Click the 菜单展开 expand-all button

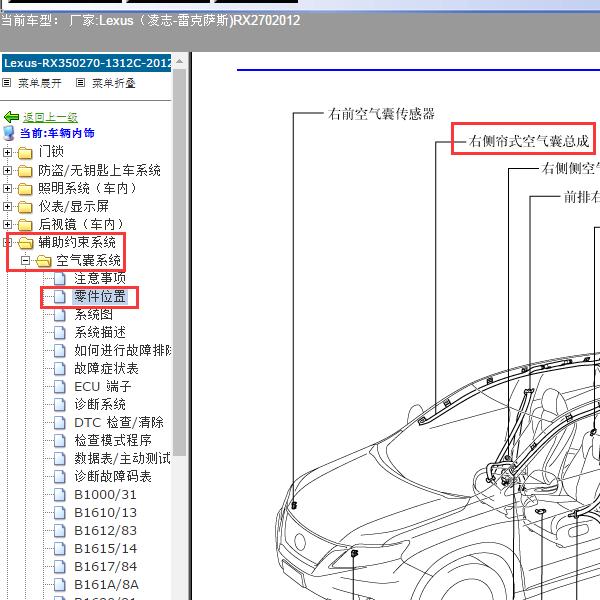click(39, 83)
